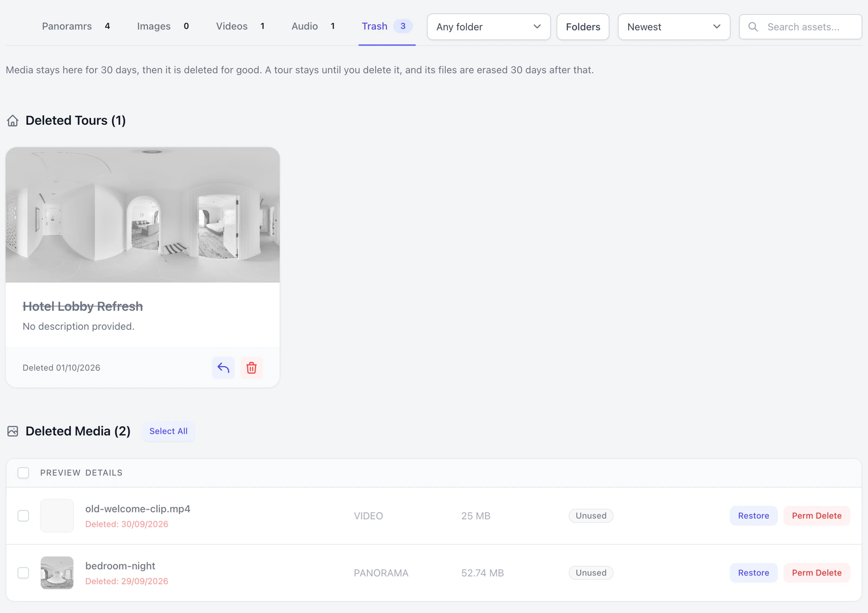The image size is (868, 613).
Task: Open the Newest sort dropdown
Action: [674, 27]
